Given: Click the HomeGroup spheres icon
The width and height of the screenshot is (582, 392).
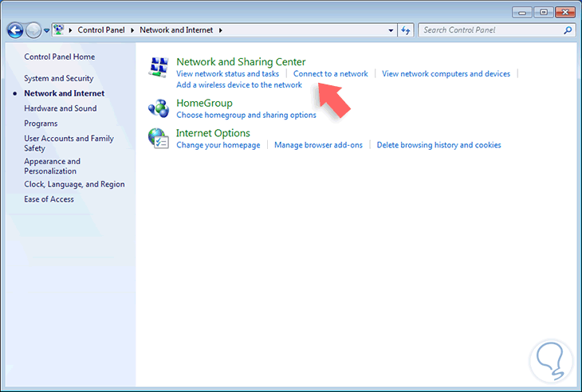Looking at the screenshot, I should [159, 108].
